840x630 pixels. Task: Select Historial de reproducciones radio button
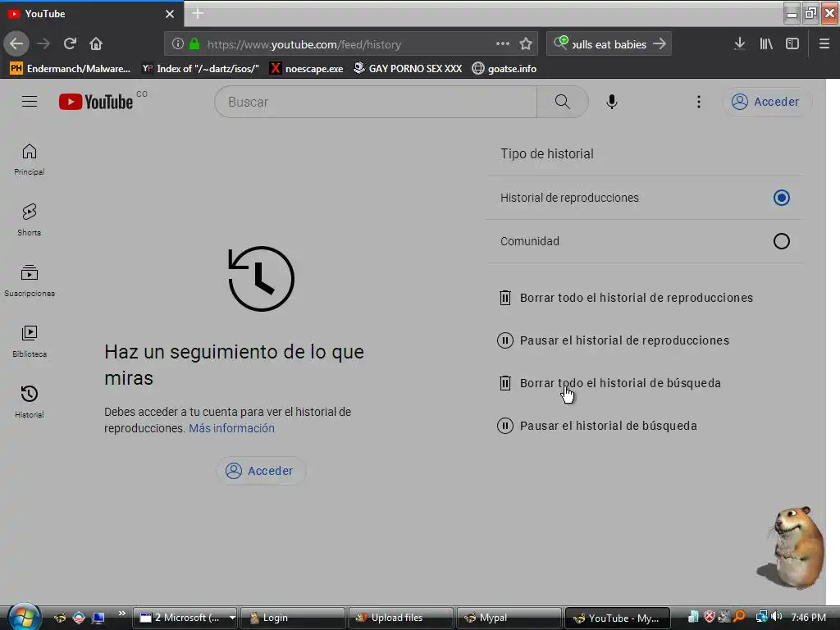pos(781,198)
